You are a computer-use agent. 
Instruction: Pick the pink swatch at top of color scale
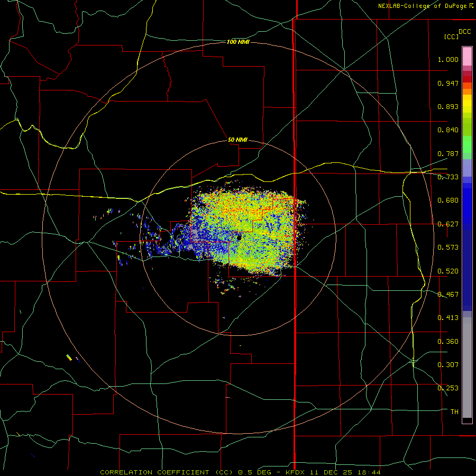pyautogui.click(x=467, y=56)
